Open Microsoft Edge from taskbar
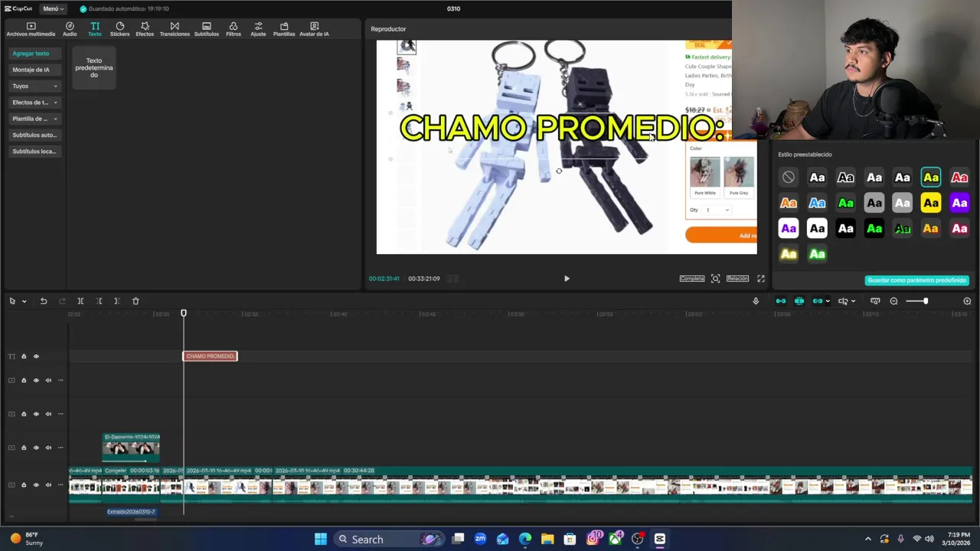Viewport: 980px width, 551px height. click(525, 539)
